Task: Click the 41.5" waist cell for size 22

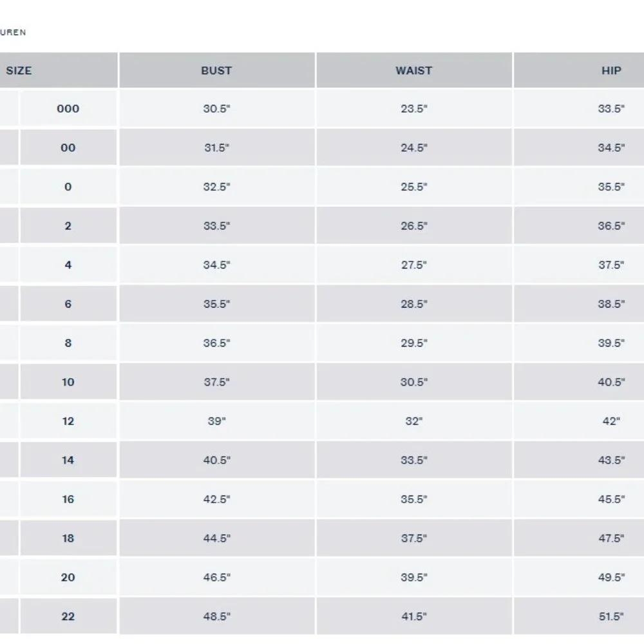Action: (413, 617)
